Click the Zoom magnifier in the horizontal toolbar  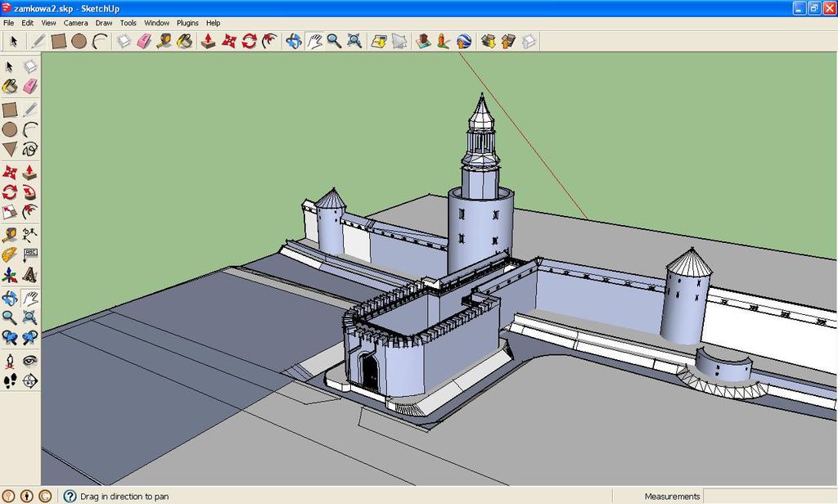(x=334, y=41)
